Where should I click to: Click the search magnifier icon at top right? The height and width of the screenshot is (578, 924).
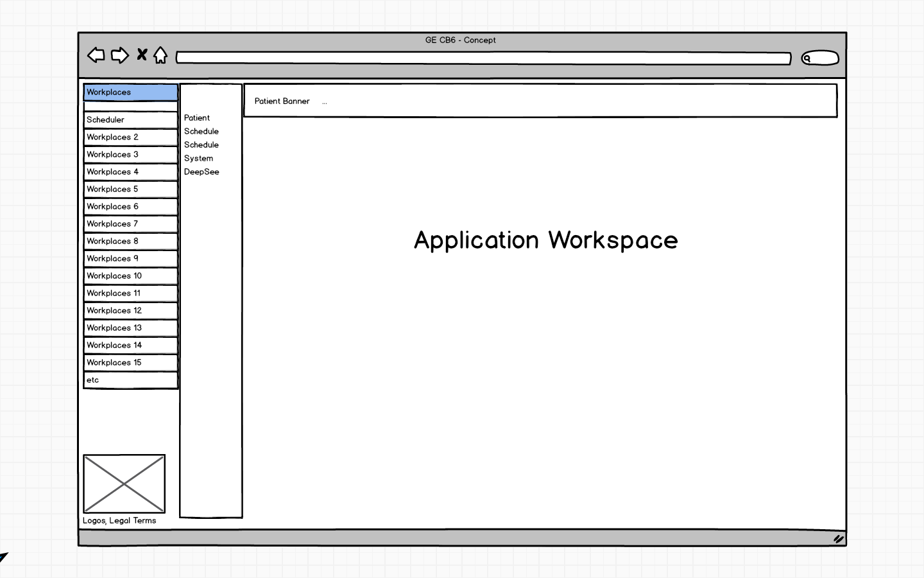[808, 58]
